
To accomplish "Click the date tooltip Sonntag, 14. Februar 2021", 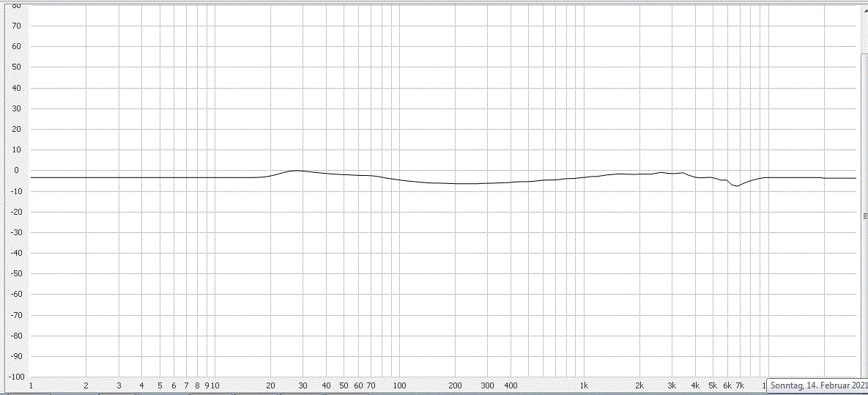I will [817, 385].
